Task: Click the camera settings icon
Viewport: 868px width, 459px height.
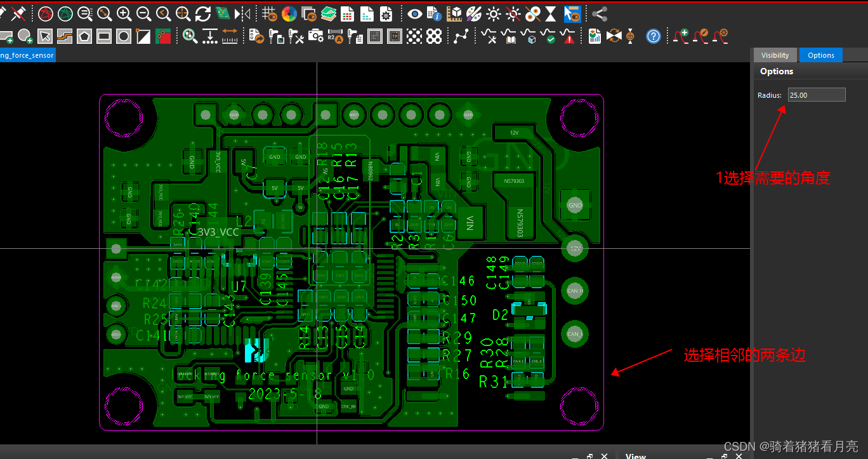Action: [x=315, y=36]
